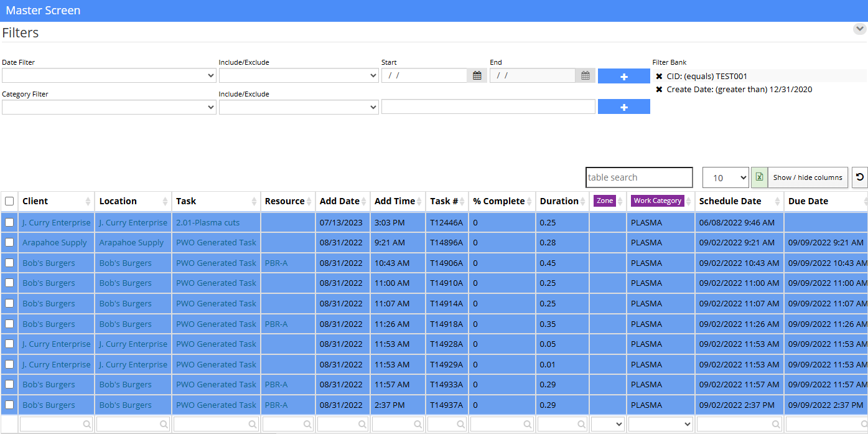Click the reset table refresh icon

[x=859, y=177]
